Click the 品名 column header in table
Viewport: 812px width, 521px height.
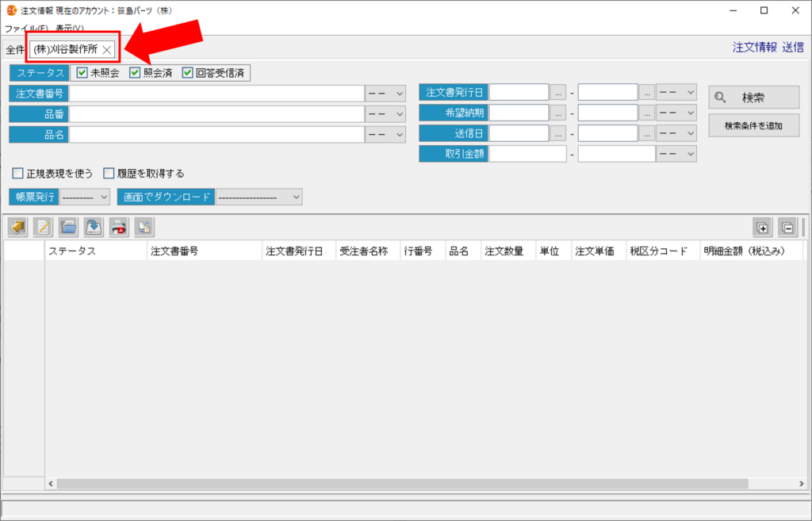(x=463, y=251)
